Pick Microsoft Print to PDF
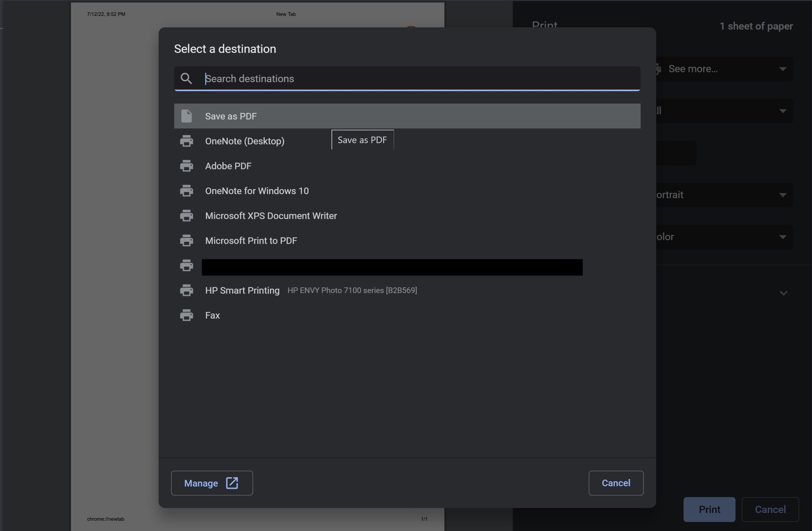The width and height of the screenshot is (812, 531). pos(407,241)
